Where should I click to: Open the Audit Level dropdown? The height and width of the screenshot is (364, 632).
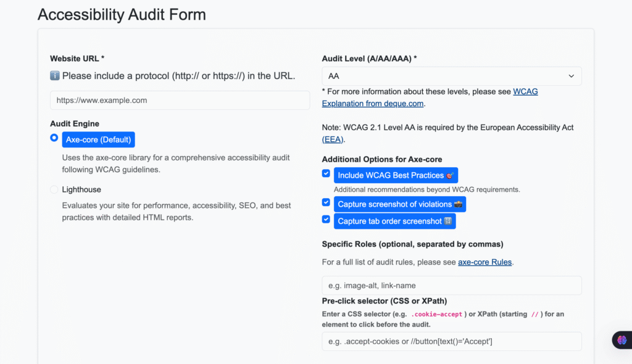pos(451,76)
